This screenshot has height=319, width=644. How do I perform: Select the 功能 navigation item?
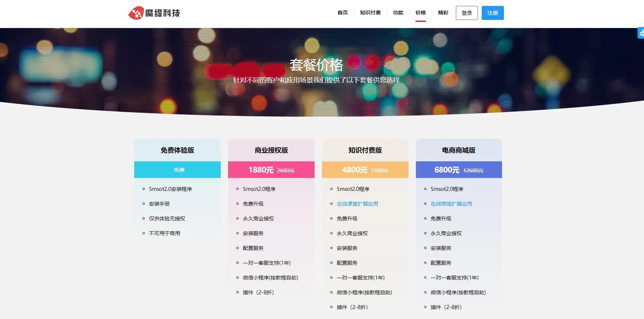tap(398, 13)
